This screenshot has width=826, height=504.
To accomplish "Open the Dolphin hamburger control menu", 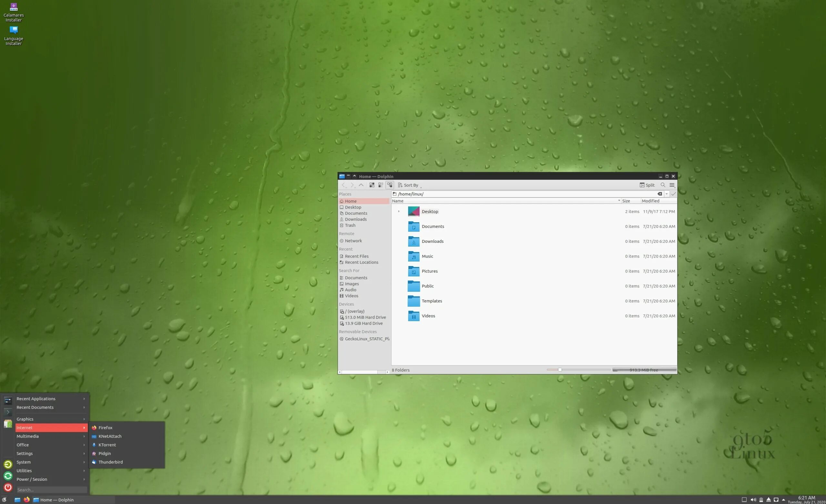I will click(672, 185).
